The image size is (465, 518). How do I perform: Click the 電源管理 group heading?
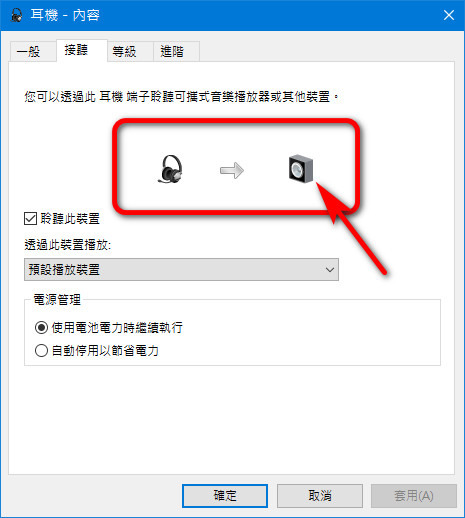pos(57,300)
